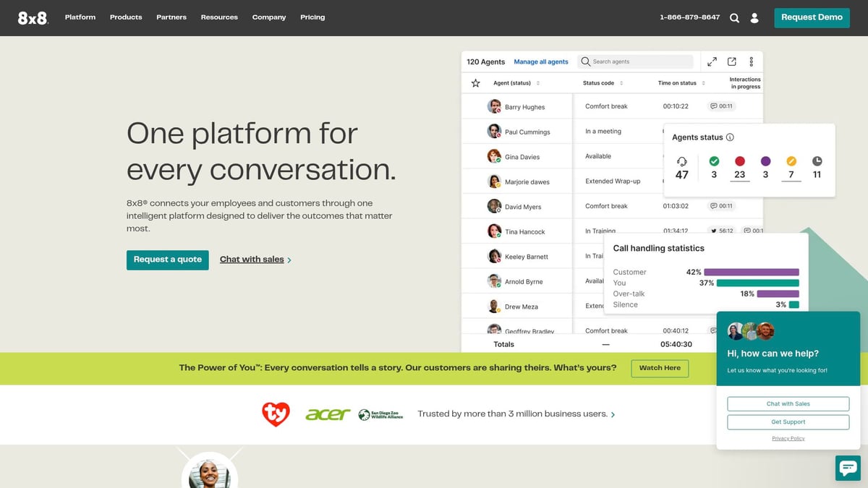Open the three-dot more options menu

(x=752, y=62)
